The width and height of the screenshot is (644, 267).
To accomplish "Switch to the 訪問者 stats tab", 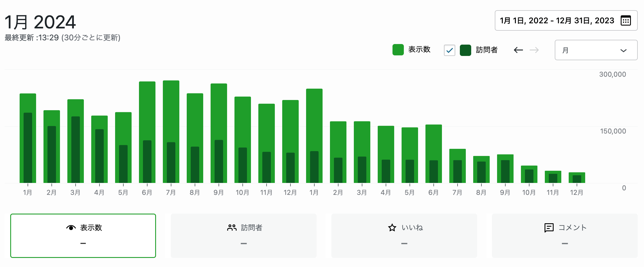I will [x=244, y=236].
